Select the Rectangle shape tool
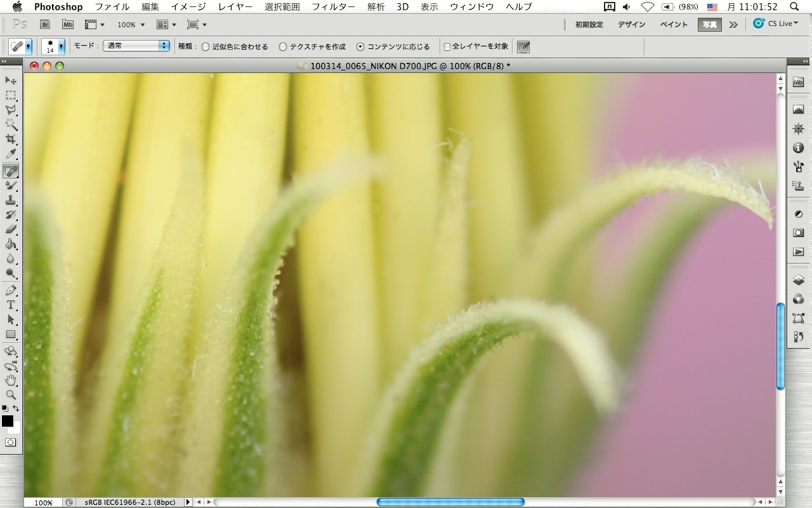 [11, 335]
